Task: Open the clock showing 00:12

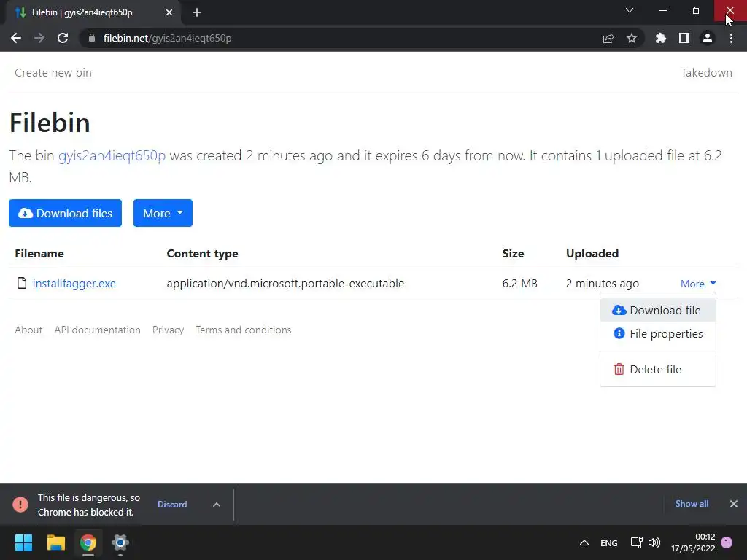Action: pyautogui.click(x=693, y=542)
